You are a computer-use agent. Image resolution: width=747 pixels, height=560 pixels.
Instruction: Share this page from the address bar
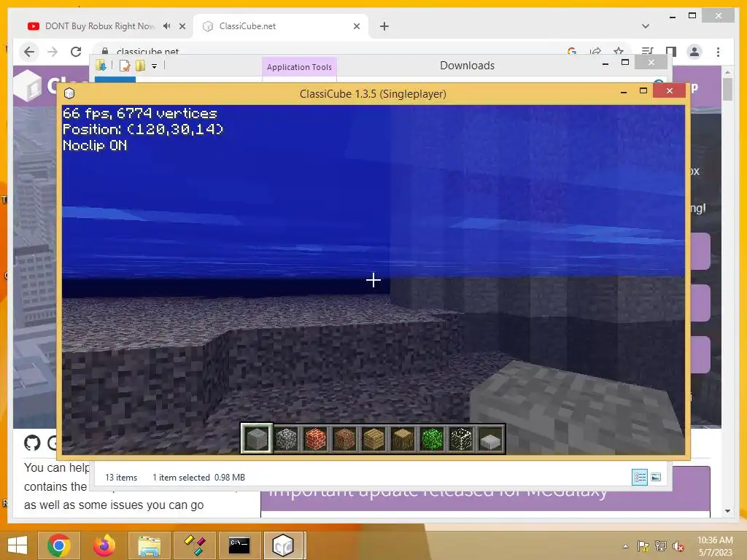[x=595, y=51]
